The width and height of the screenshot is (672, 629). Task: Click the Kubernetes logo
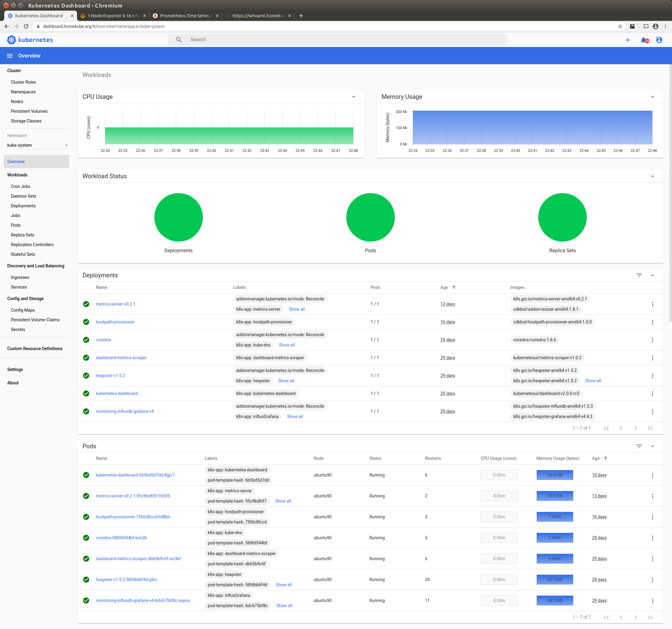pos(30,40)
